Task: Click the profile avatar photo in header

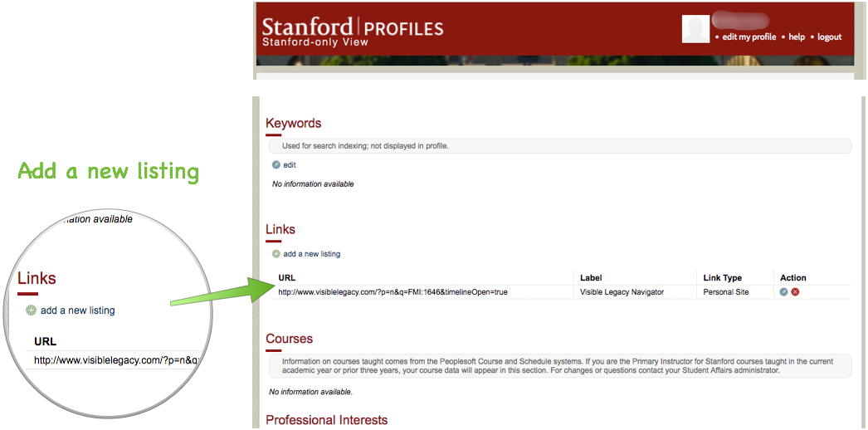Action: coord(695,29)
